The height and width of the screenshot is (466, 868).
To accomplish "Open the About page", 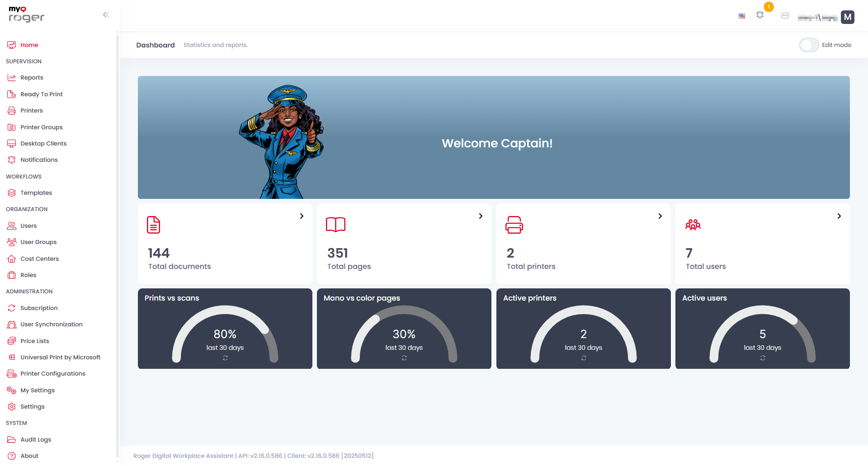I will (29, 456).
